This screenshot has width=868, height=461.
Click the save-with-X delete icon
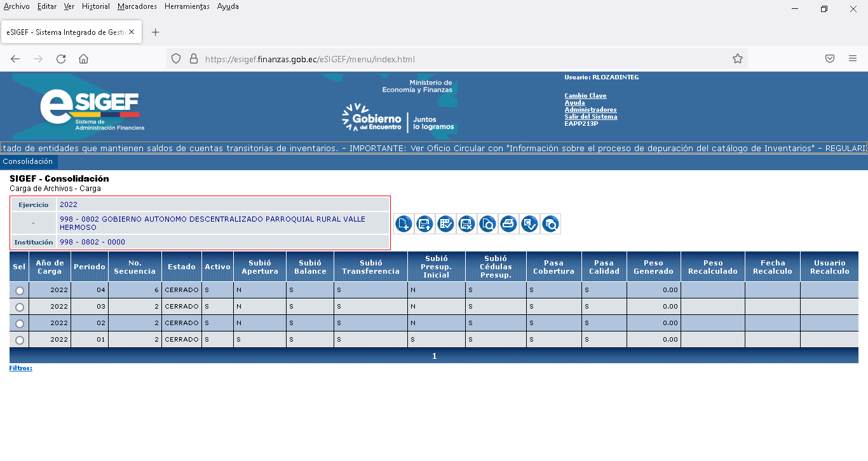(x=466, y=224)
